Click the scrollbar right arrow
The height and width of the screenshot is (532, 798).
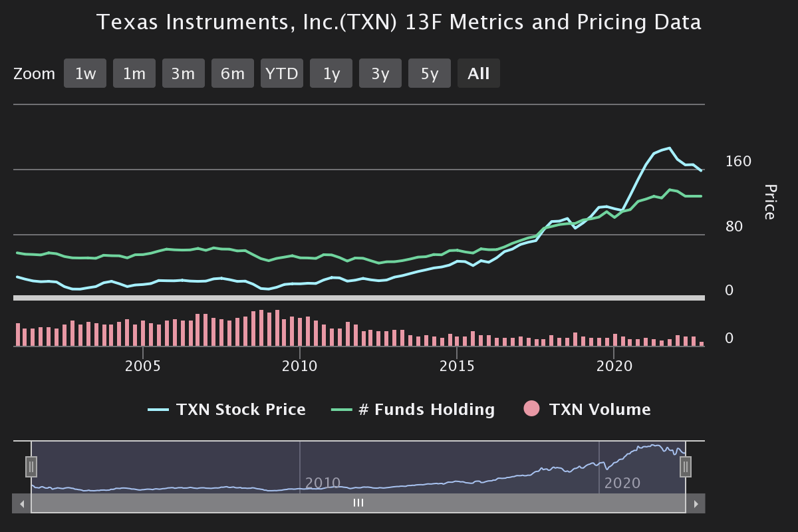coord(696,503)
